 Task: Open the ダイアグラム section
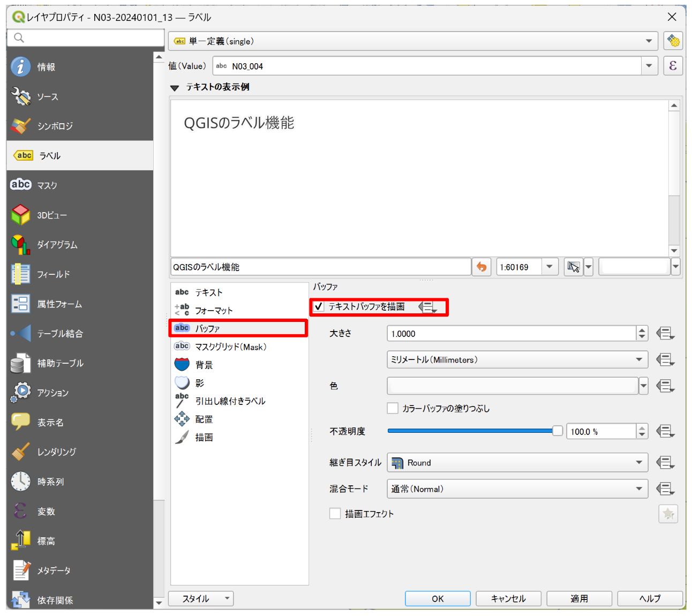(80, 245)
